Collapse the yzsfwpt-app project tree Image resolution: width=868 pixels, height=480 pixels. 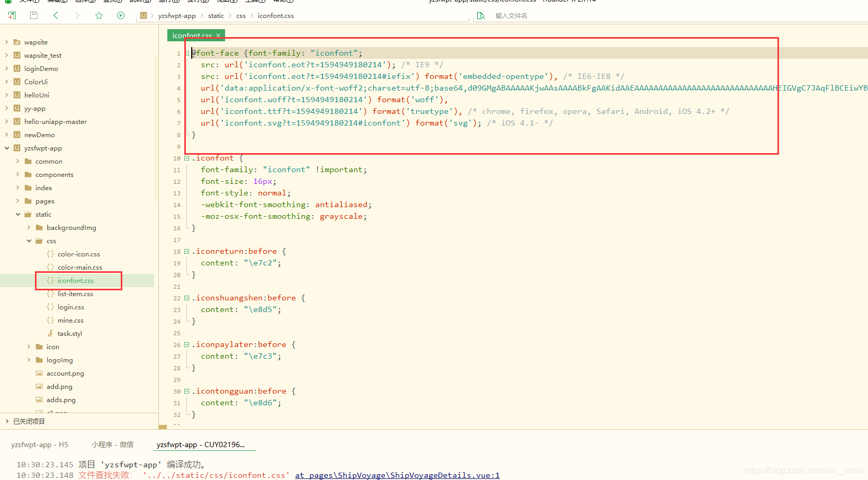7,148
